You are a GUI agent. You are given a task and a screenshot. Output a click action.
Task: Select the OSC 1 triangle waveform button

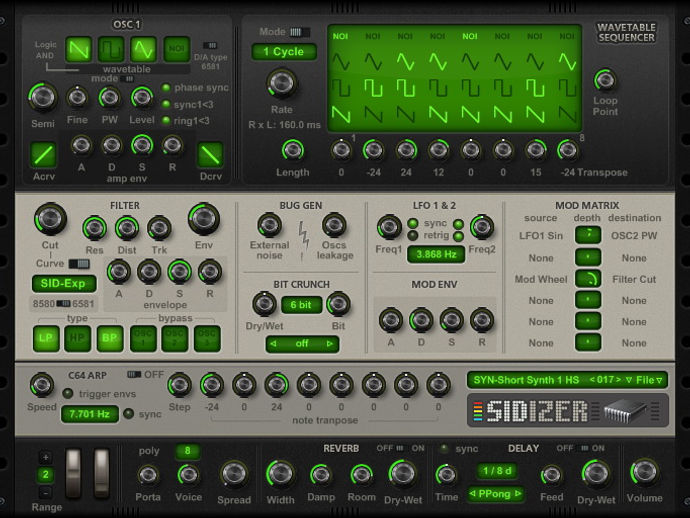click(x=143, y=49)
